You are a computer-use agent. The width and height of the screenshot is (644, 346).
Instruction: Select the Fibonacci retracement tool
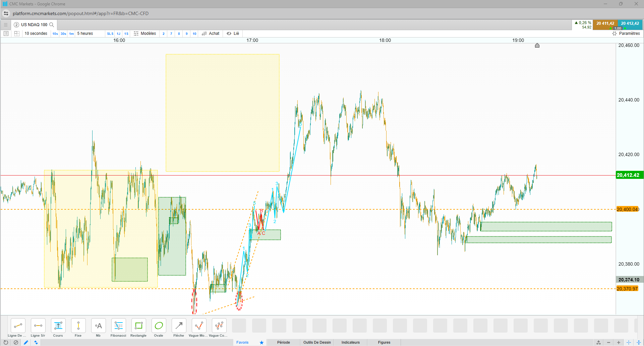tap(119, 326)
